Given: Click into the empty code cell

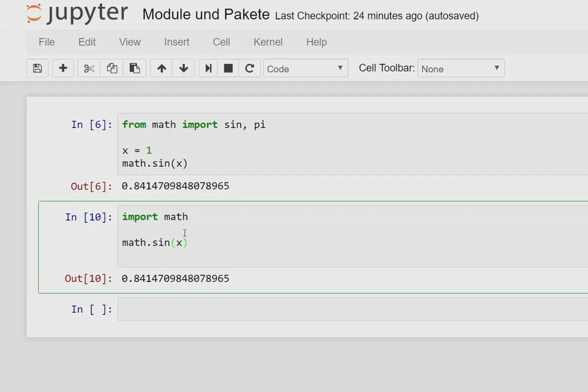Looking at the screenshot, I should tap(343, 310).
